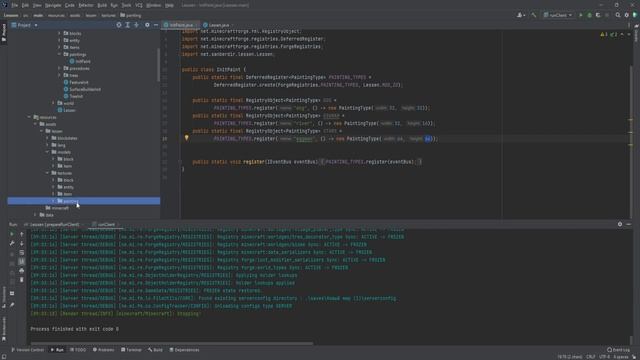Image resolution: width=640 pixels, height=360 pixels.
Task: Open the Build tool window button
Action: click(x=155, y=350)
